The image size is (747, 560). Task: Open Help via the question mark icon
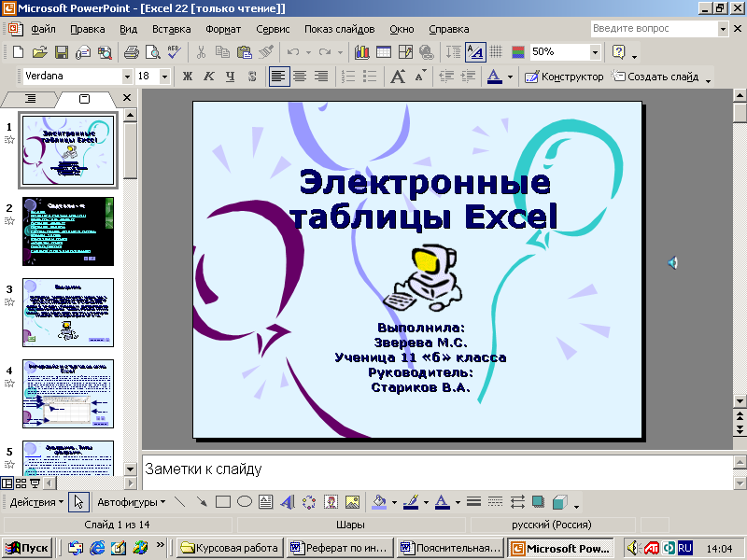[618, 52]
